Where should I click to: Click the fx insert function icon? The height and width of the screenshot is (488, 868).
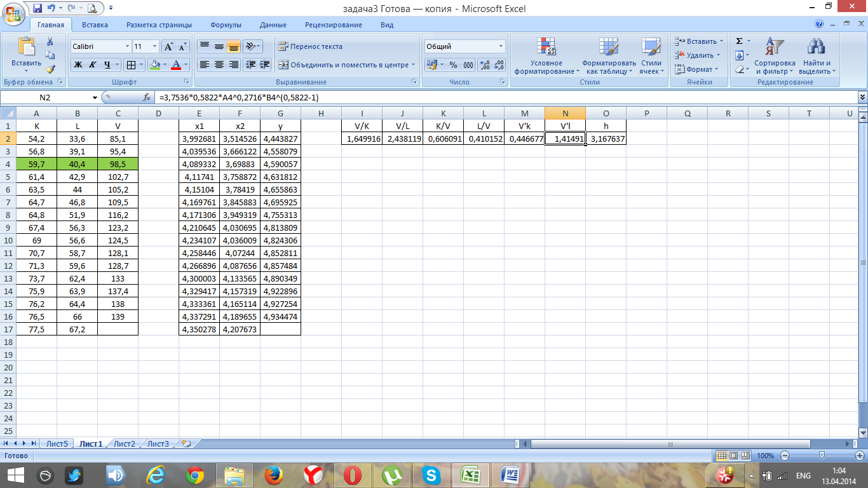click(x=147, y=97)
